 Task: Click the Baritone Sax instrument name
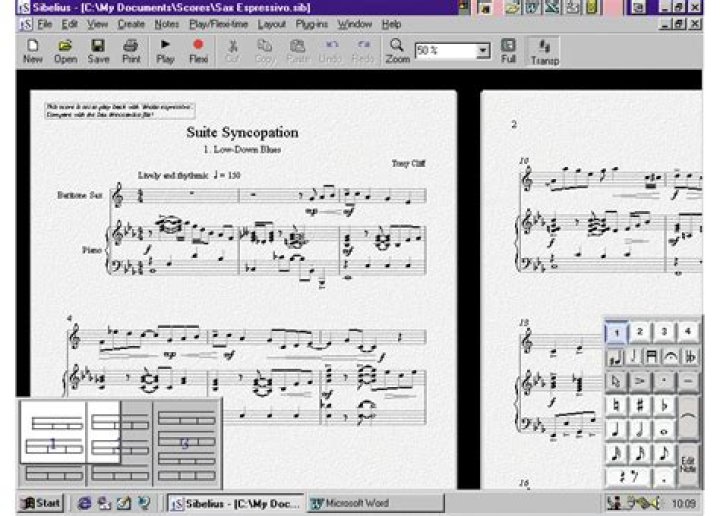point(79,195)
